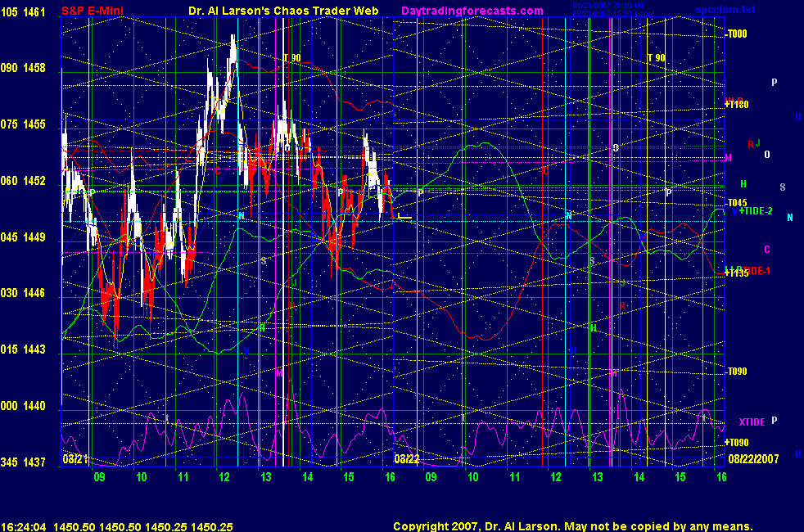Image resolution: width=804 pixels, height=532 pixels.
Task: Click the "045 1449" price axis label
Action: point(23,237)
